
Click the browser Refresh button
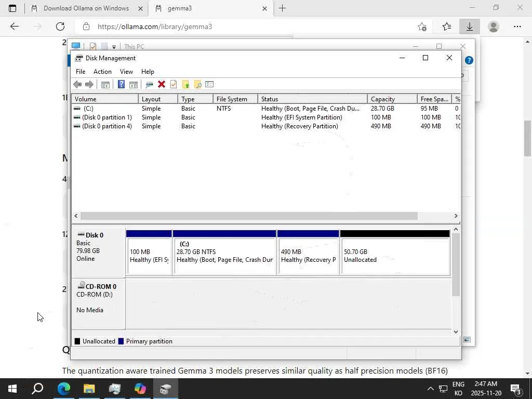coord(60,26)
